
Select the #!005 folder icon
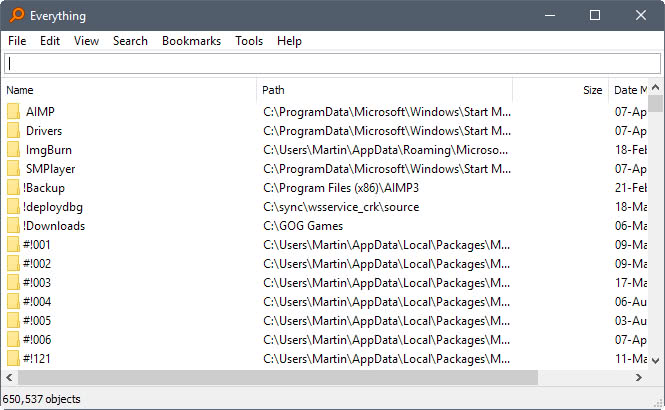[14, 321]
